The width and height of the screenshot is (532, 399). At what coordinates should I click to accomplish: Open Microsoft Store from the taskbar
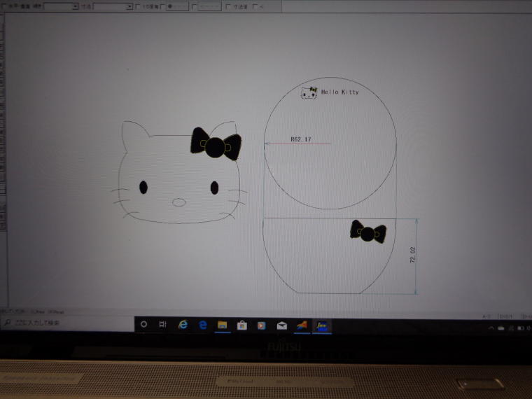tap(242, 325)
